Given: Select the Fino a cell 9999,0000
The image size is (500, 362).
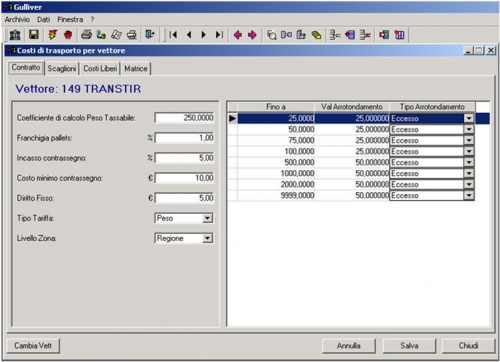Looking at the screenshot, I should 276,195.
